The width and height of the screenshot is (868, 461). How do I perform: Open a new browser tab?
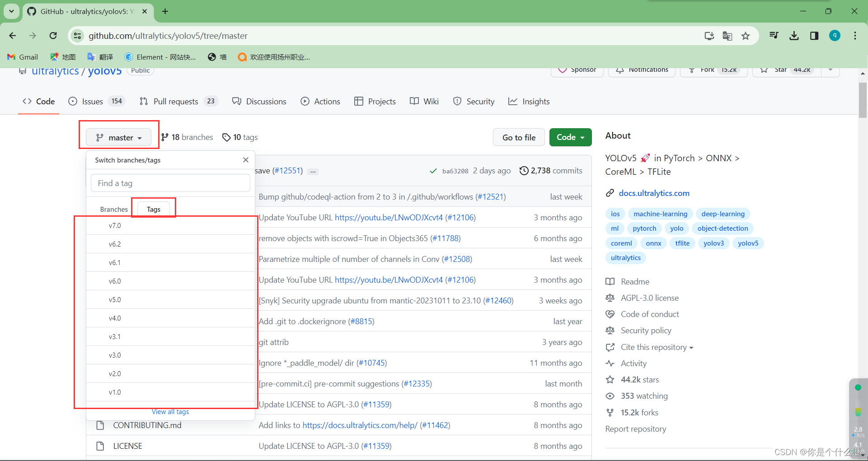[165, 11]
